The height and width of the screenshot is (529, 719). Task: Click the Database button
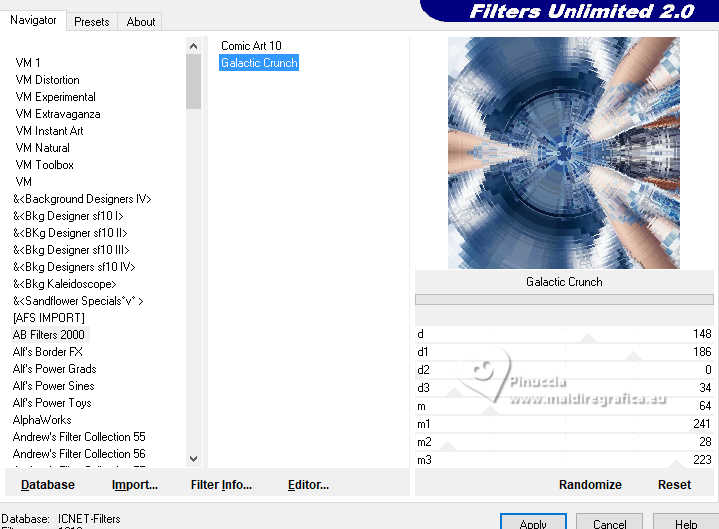point(48,485)
